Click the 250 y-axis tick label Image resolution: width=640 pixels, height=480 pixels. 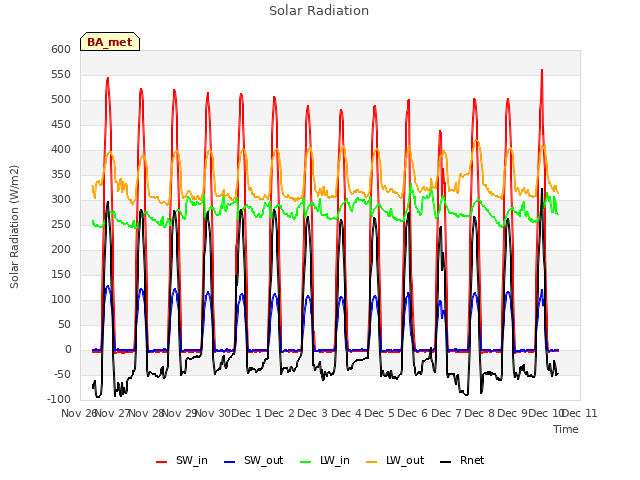[61, 224]
